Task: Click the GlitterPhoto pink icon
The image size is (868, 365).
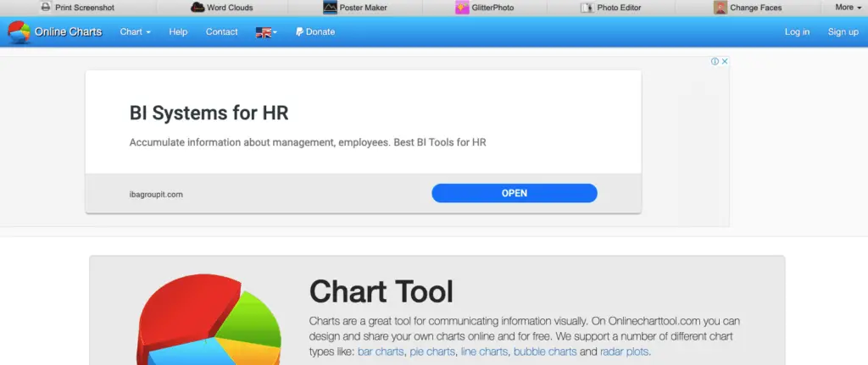Action: coord(462,7)
